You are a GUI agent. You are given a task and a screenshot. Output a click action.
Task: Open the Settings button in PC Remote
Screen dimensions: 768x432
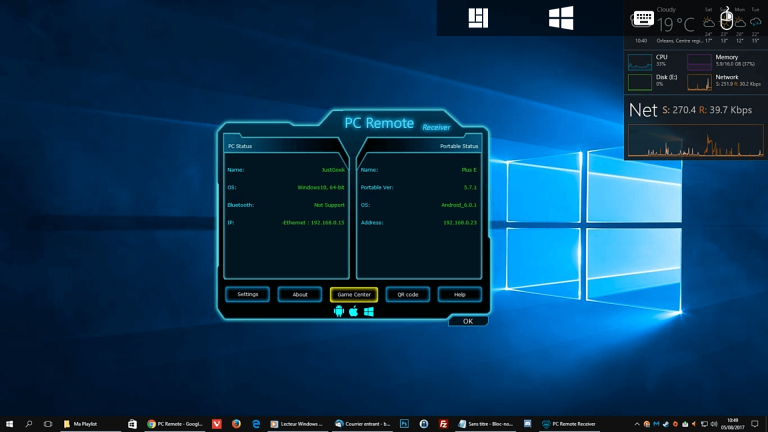click(247, 294)
